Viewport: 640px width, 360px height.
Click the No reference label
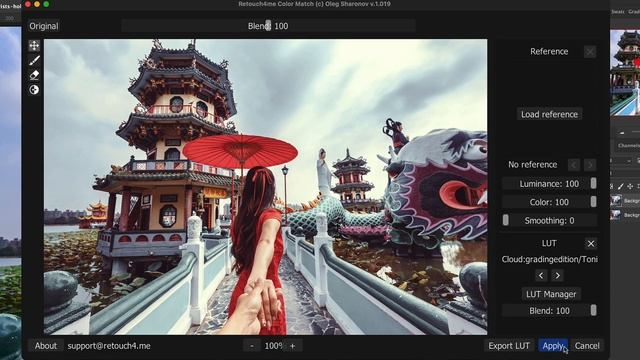[533, 165]
